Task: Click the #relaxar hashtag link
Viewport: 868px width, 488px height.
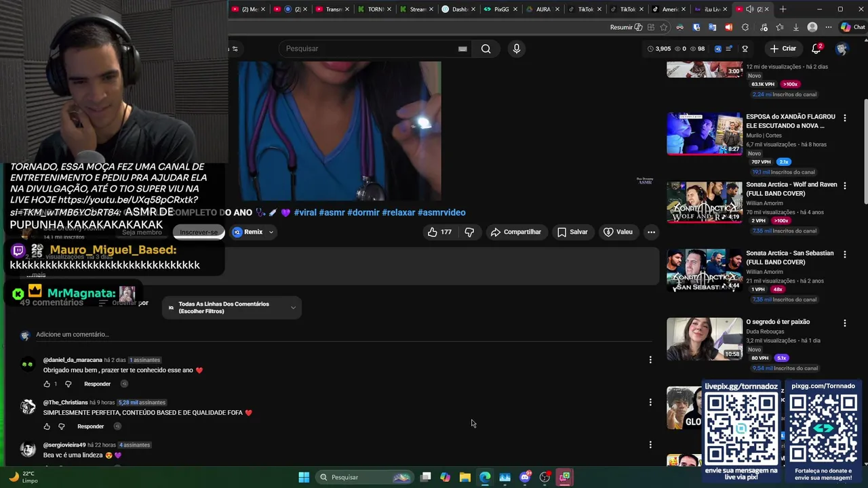Action: (399, 212)
